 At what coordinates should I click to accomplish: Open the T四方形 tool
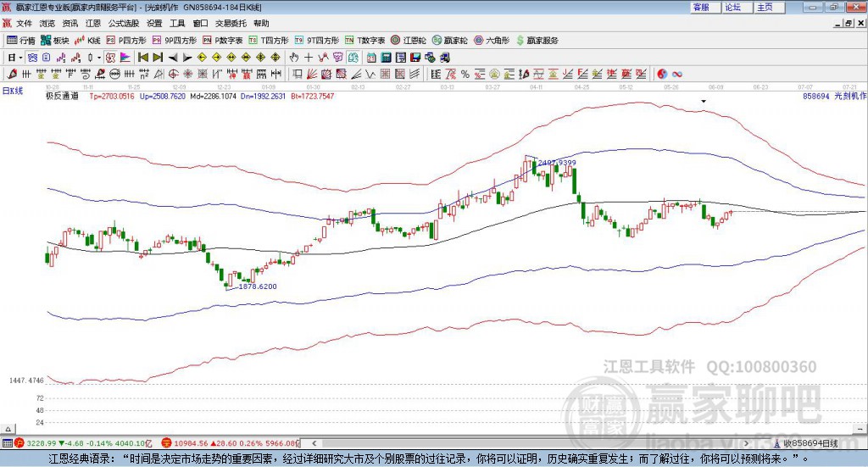pos(269,41)
